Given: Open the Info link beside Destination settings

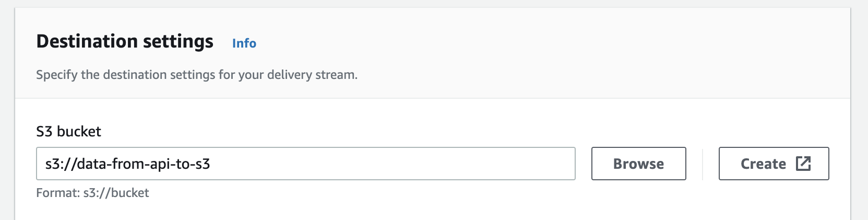Looking at the screenshot, I should pyautogui.click(x=244, y=43).
